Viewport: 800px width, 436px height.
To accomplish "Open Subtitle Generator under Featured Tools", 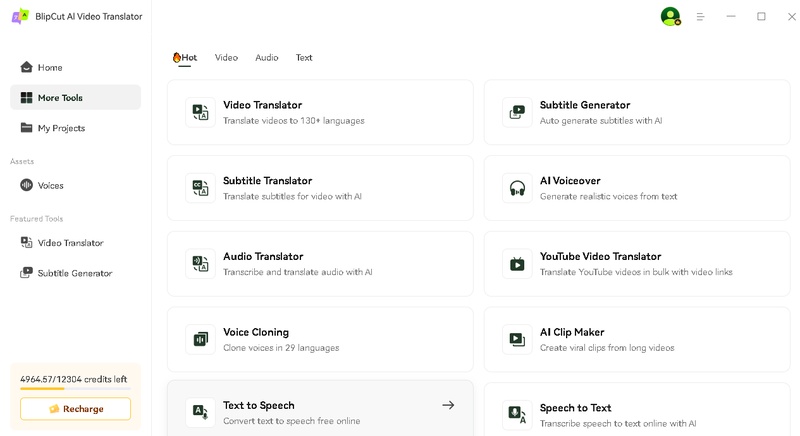I will tap(76, 273).
